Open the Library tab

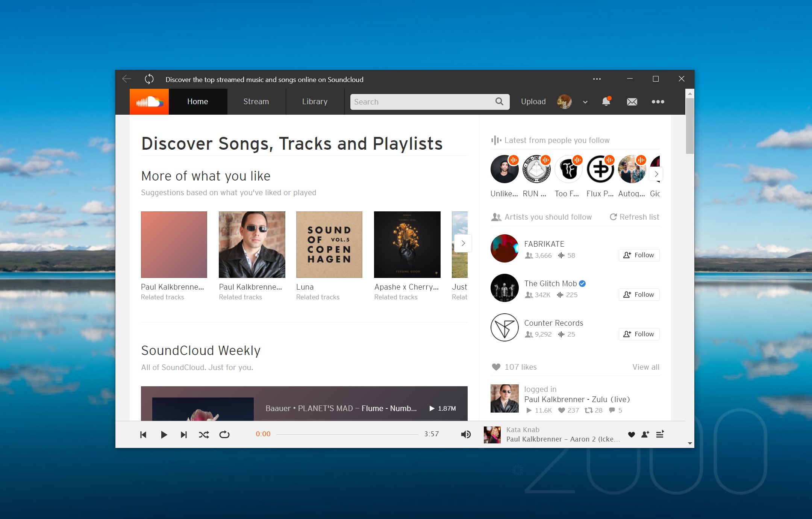[315, 102]
